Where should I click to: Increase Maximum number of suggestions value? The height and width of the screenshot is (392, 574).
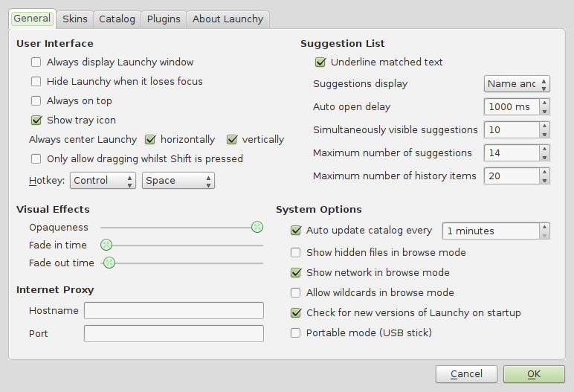(544, 149)
